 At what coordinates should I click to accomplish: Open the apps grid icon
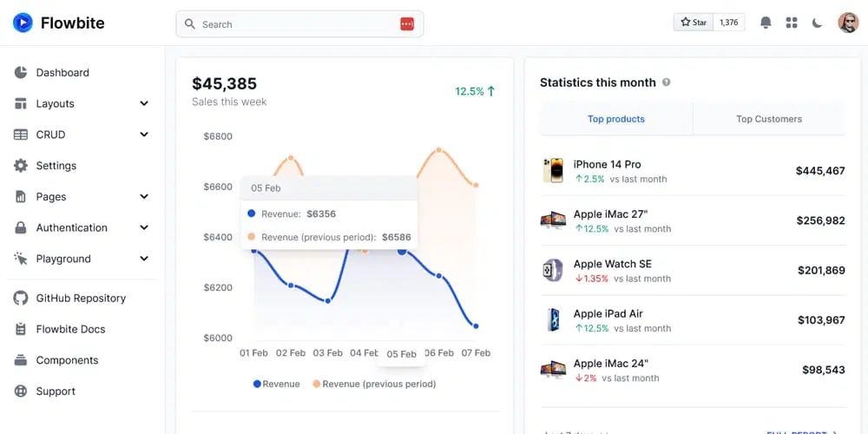792,23
